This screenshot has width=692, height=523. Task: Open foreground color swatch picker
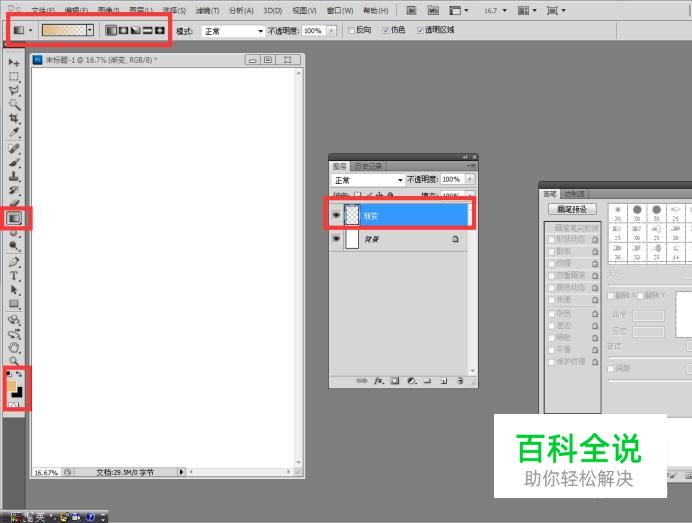pos(11,385)
